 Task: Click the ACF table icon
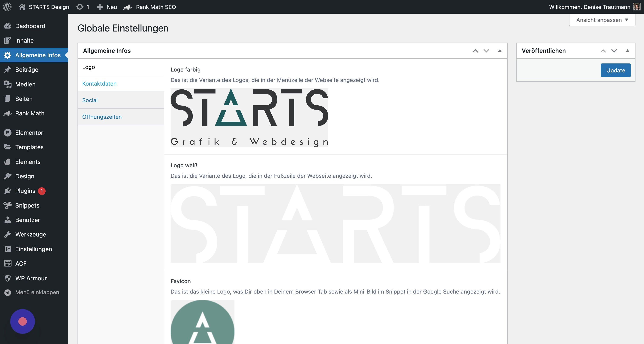(x=8, y=264)
